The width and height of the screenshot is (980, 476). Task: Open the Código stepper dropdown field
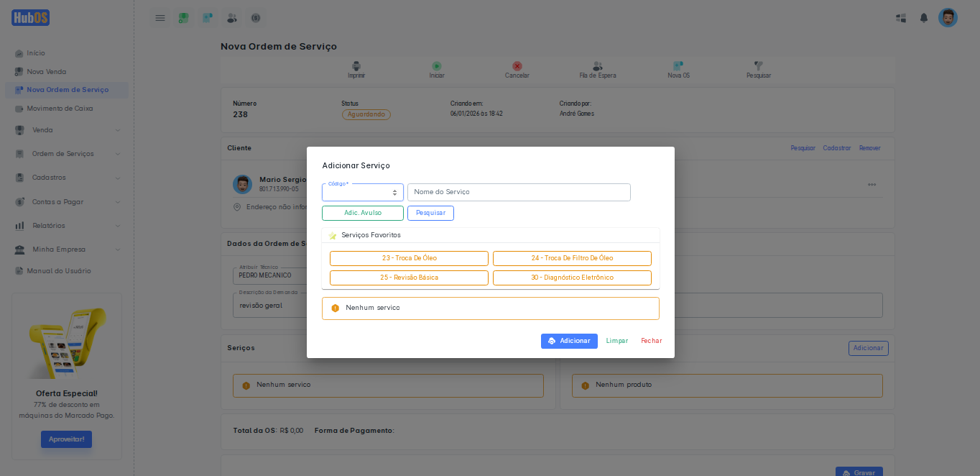[x=362, y=193]
